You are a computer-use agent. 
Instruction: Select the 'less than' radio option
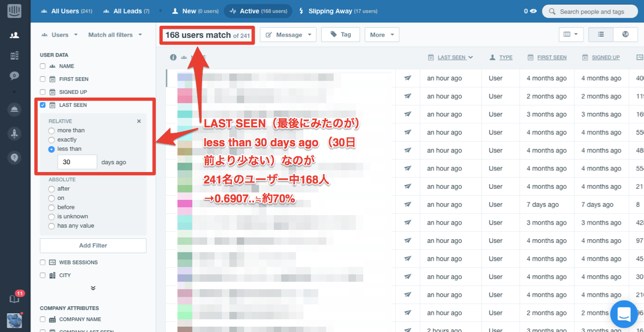pos(51,149)
